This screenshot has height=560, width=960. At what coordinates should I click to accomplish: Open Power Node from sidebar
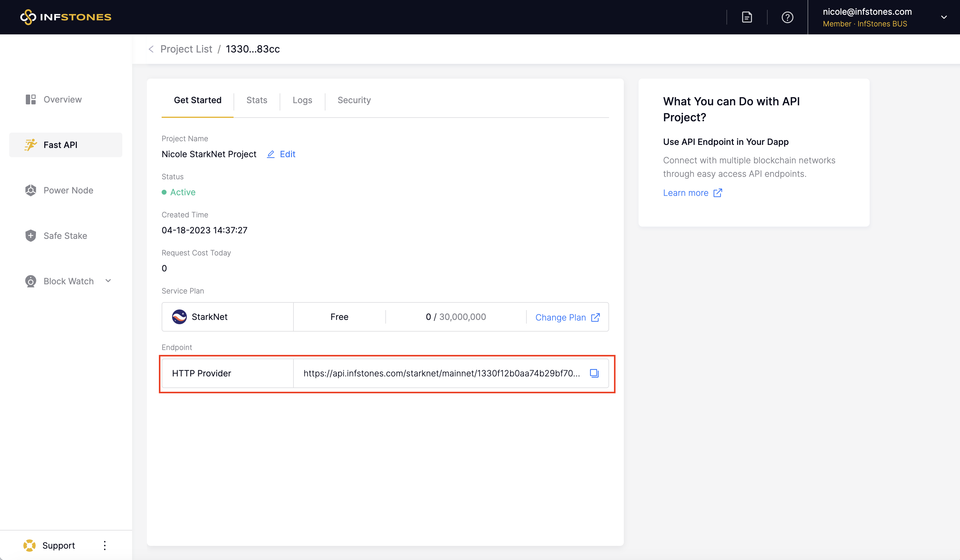(x=68, y=190)
